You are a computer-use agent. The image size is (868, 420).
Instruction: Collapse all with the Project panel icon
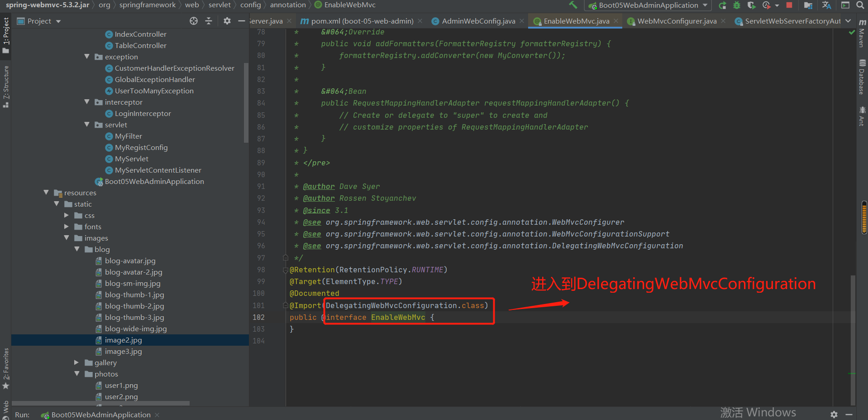[209, 21]
